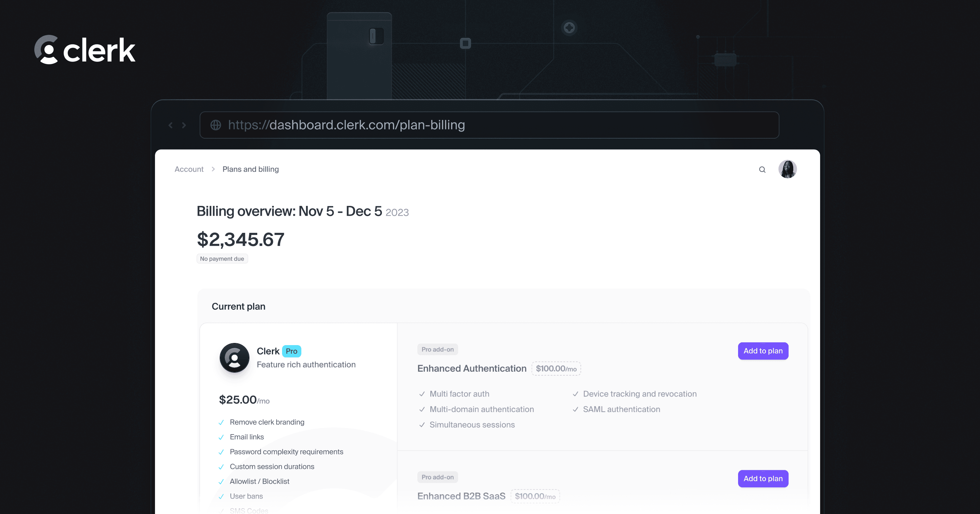980x514 pixels.
Task: Click checkmark beside Simultaneous sessions
Action: pos(422,425)
